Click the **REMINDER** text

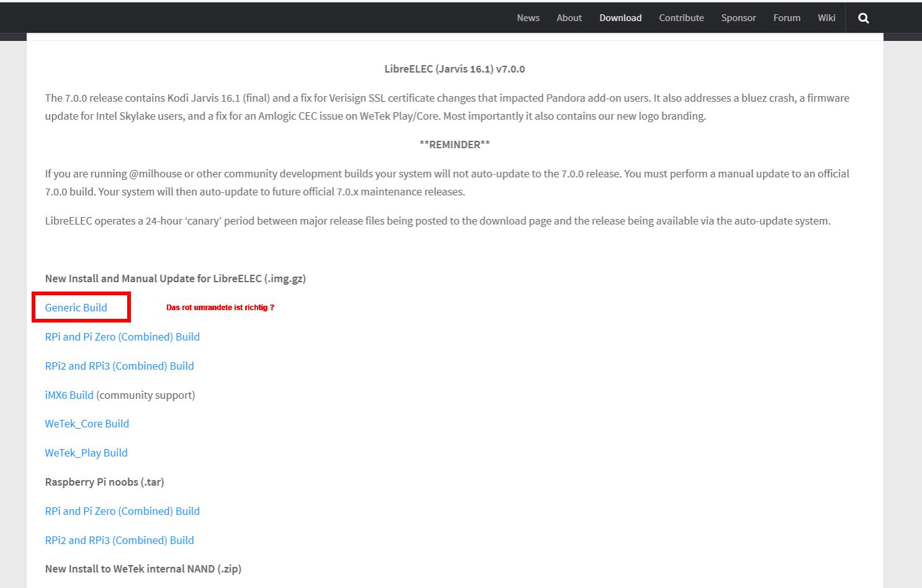(455, 145)
